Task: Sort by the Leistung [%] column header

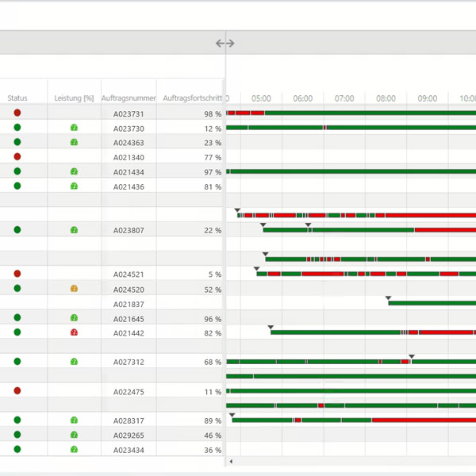Action: point(74,98)
